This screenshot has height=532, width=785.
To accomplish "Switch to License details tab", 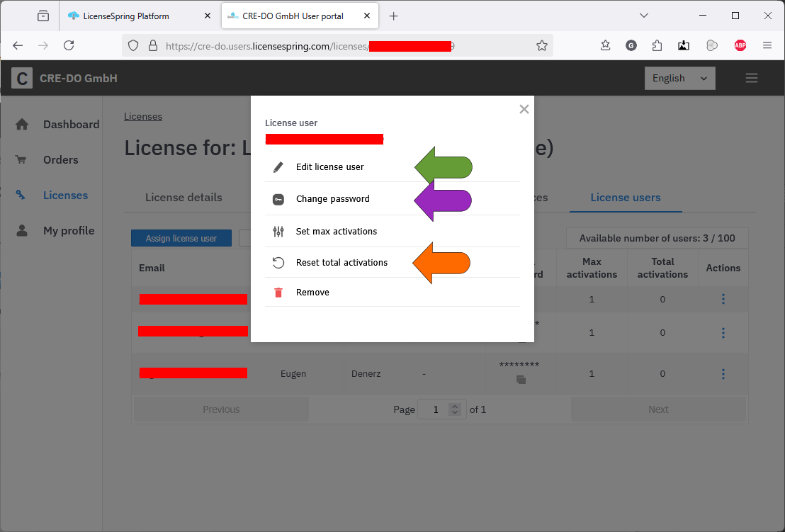I will pos(183,197).
